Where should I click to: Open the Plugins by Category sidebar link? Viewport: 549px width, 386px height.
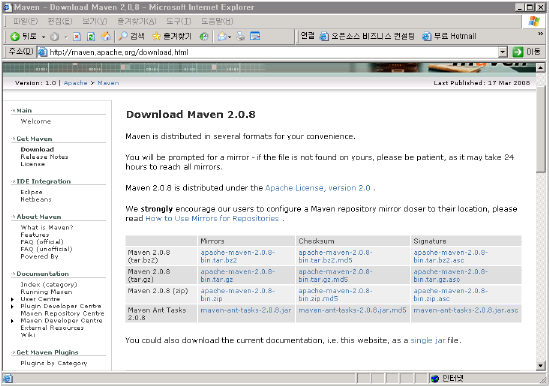tap(54, 363)
